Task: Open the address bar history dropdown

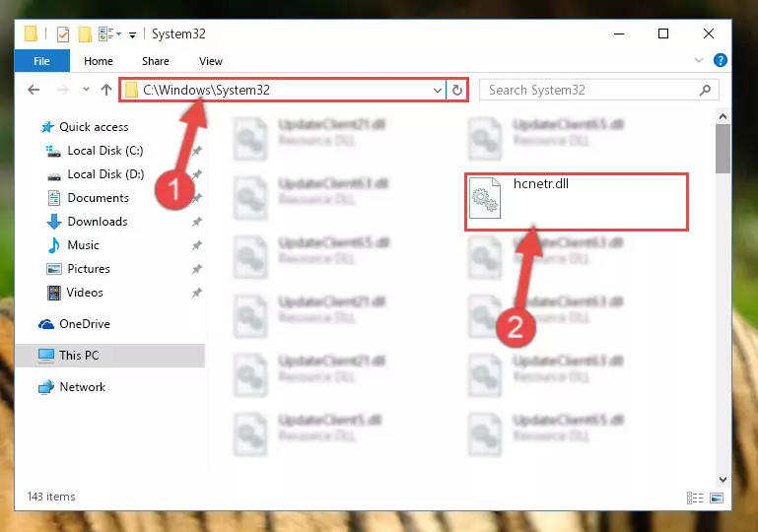Action: (x=437, y=91)
